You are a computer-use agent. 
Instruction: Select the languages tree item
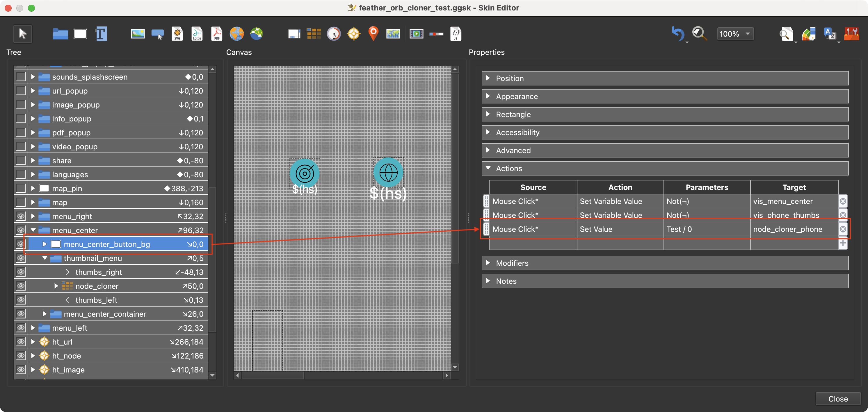coord(118,174)
